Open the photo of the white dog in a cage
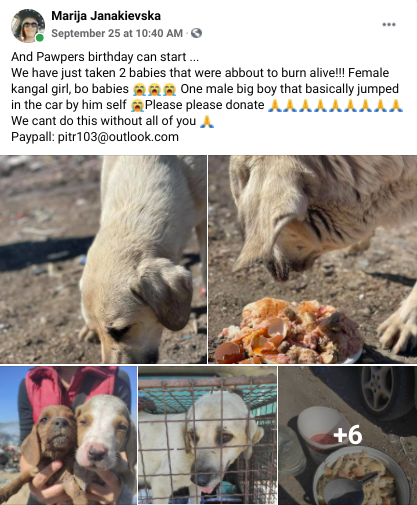Image resolution: width=417 pixels, height=505 pixels. click(208, 435)
